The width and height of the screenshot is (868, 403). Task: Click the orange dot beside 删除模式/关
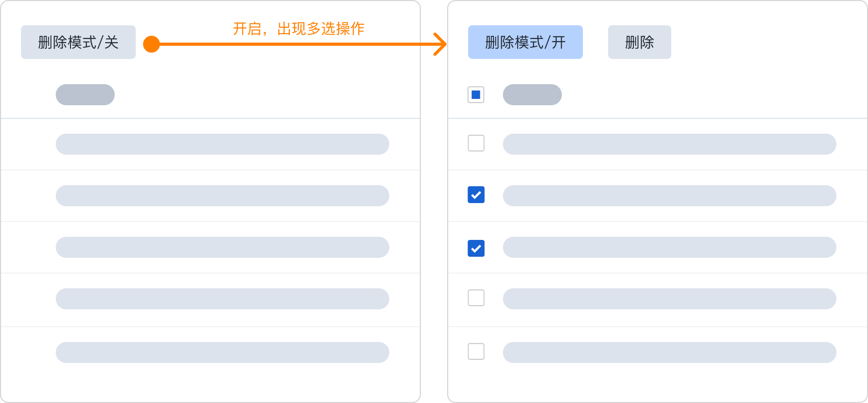click(152, 44)
